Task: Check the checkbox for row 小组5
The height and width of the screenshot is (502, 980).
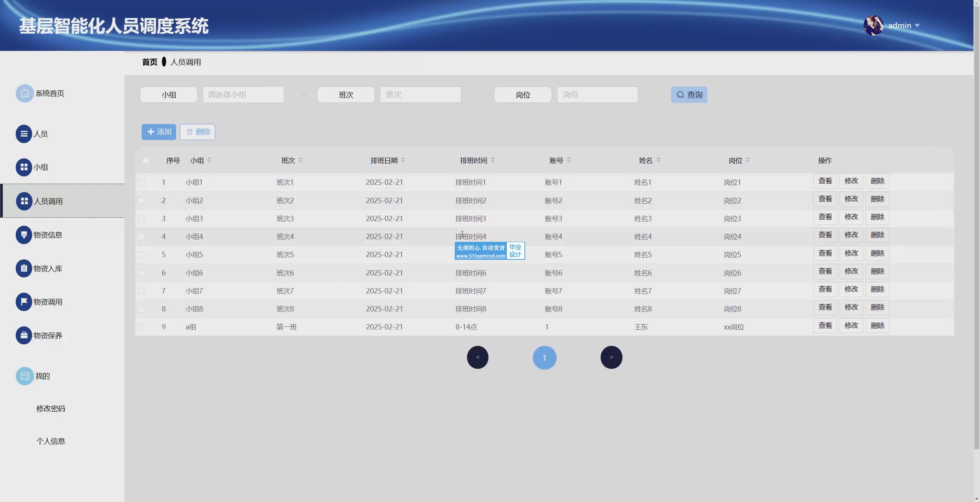Action: coord(141,255)
